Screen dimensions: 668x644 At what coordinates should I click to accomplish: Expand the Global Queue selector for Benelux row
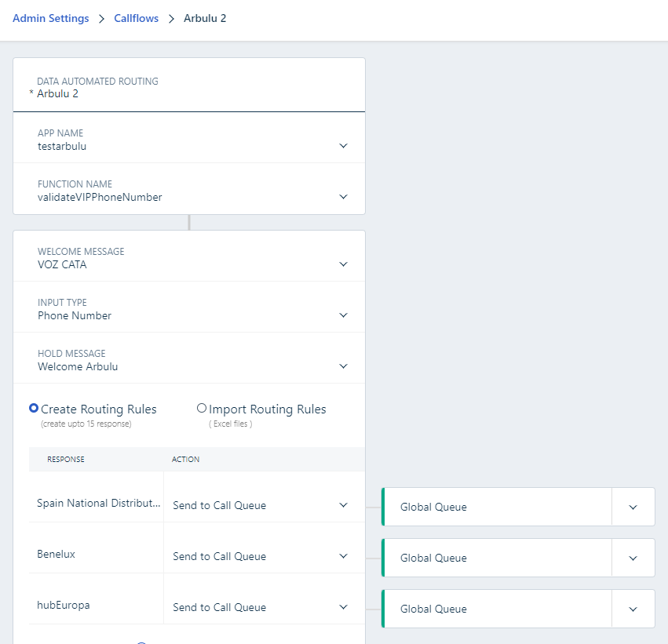point(518,558)
